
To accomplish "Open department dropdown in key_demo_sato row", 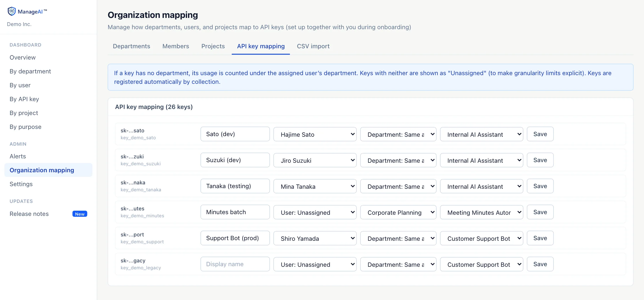I will [398, 134].
